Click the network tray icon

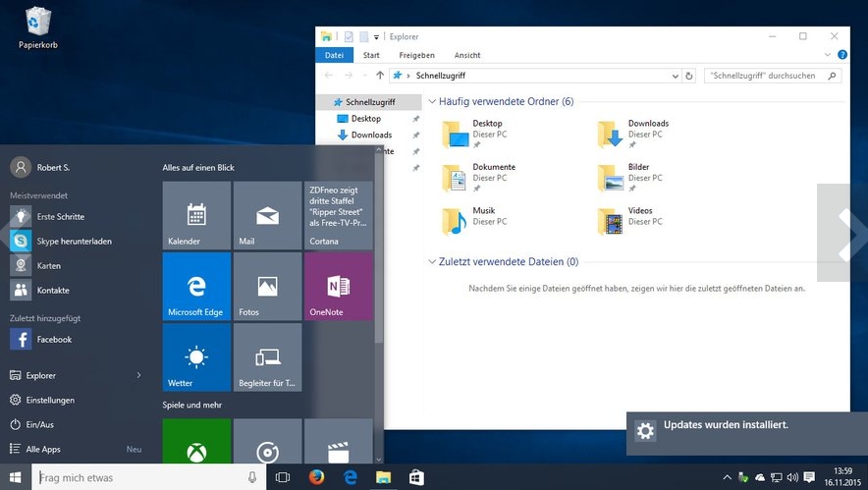[x=777, y=477]
